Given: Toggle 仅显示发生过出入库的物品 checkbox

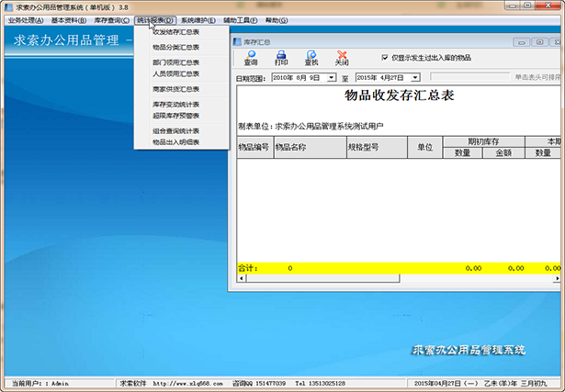Looking at the screenshot, I should point(385,58).
